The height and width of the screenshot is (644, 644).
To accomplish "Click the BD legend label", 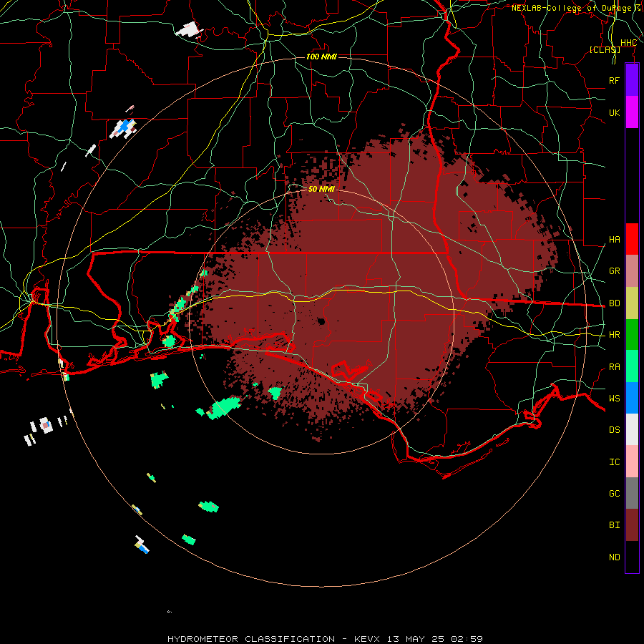I will tap(614, 303).
